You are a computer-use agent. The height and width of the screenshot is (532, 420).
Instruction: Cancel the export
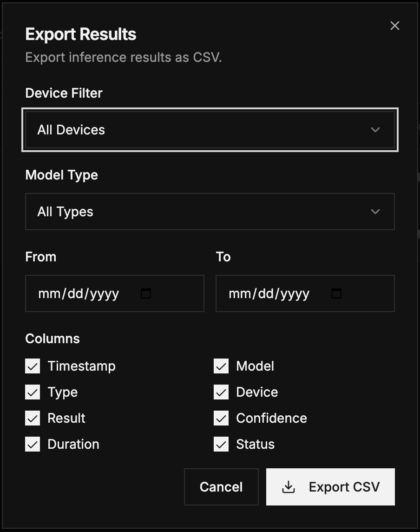(221, 486)
